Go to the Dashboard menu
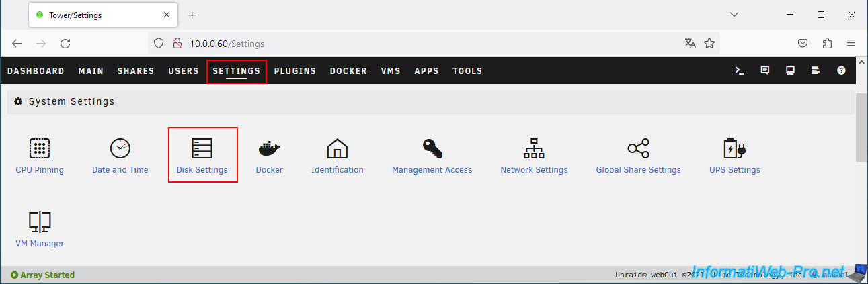The image size is (868, 284). click(36, 70)
